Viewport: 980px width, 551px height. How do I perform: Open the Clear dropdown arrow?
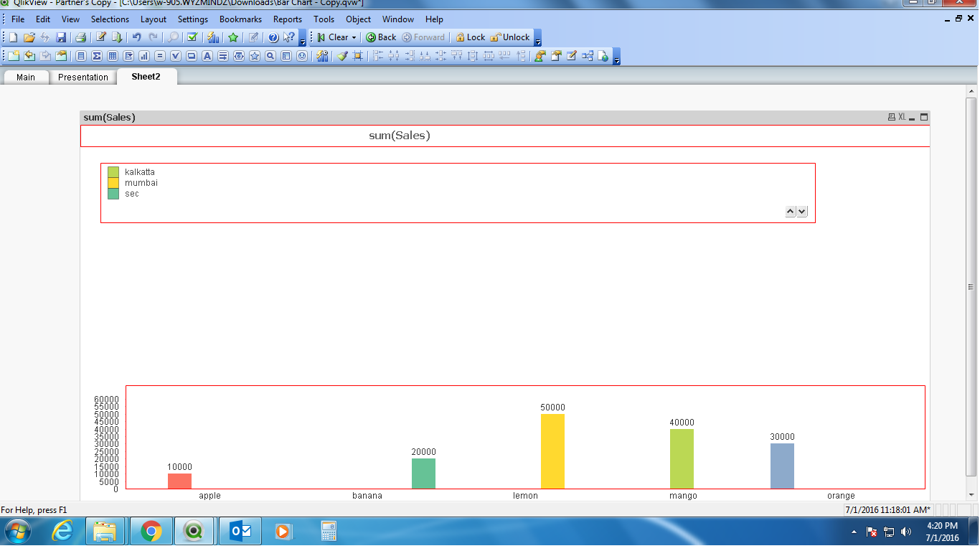(x=354, y=37)
